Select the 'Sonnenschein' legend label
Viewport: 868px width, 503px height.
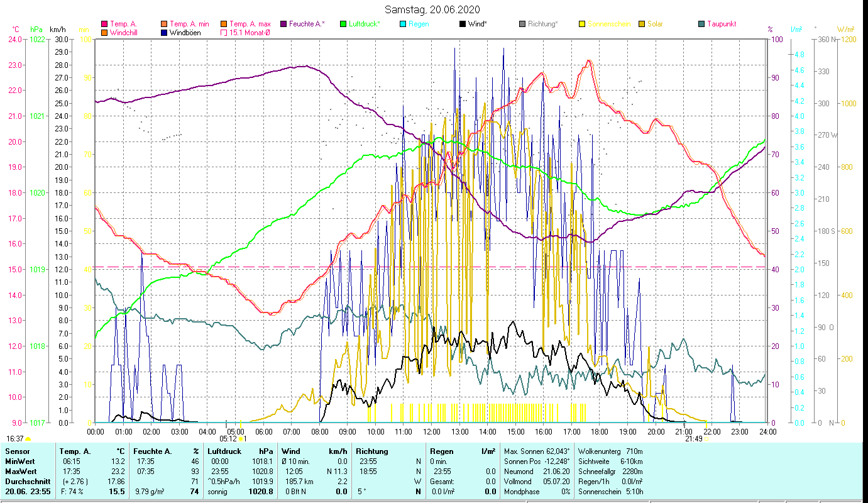tap(609, 24)
